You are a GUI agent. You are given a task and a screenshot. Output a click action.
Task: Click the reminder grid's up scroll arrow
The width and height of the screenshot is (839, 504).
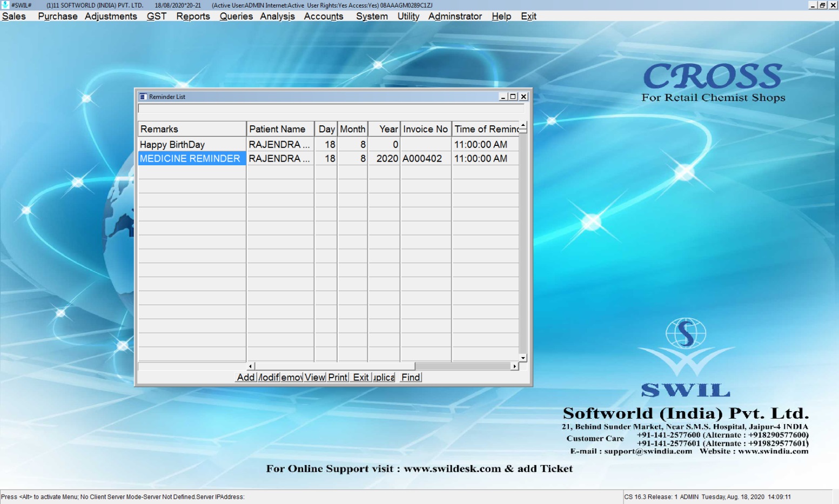pos(523,125)
